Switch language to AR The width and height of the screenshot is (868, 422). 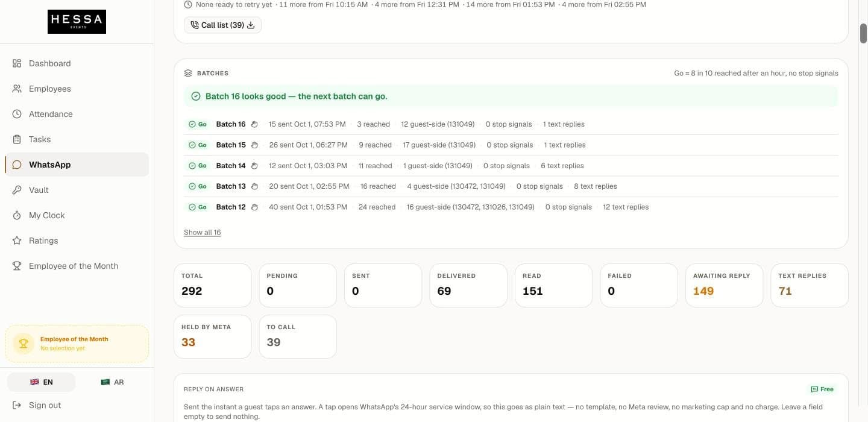pos(112,382)
